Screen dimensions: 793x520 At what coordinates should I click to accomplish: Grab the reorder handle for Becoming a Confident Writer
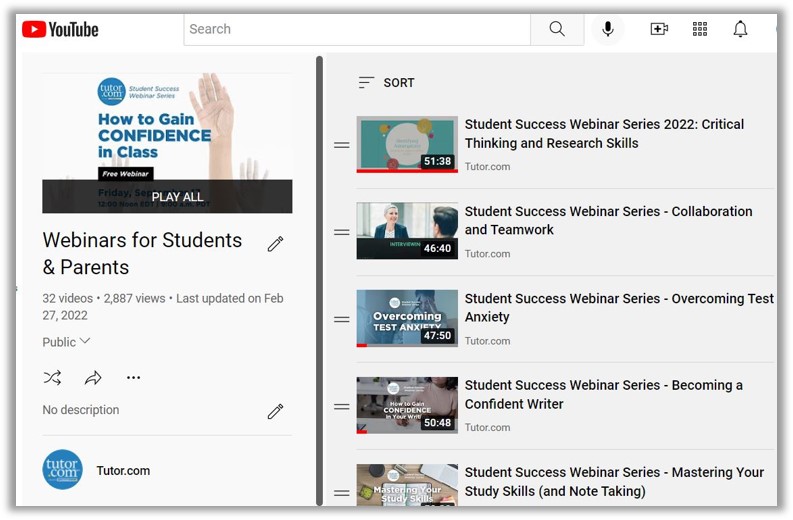(342, 406)
